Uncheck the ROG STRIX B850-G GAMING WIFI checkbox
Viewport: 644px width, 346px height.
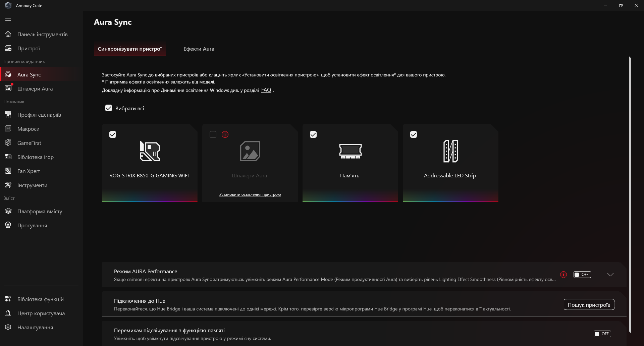point(113,134)
